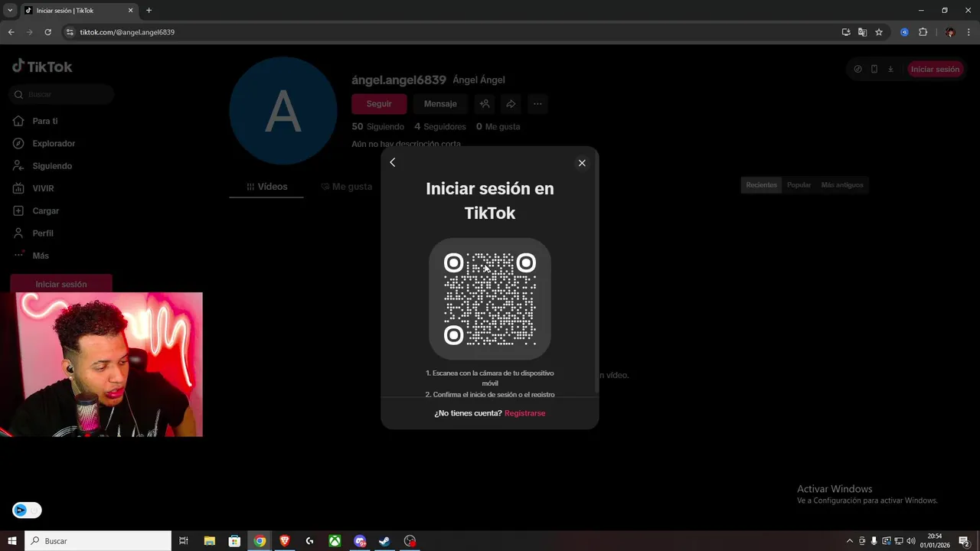Open Windows Start menu
Screen dimensions: 980x551
pos(11,541)
